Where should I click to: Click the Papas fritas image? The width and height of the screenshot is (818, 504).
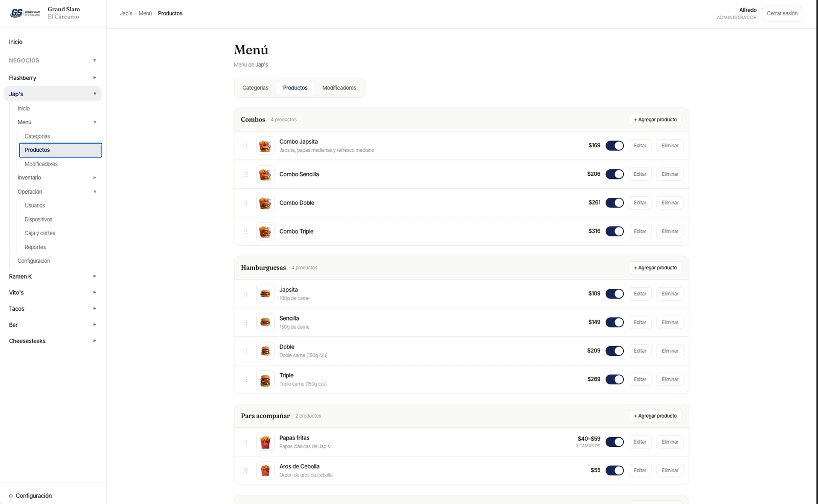265,442
